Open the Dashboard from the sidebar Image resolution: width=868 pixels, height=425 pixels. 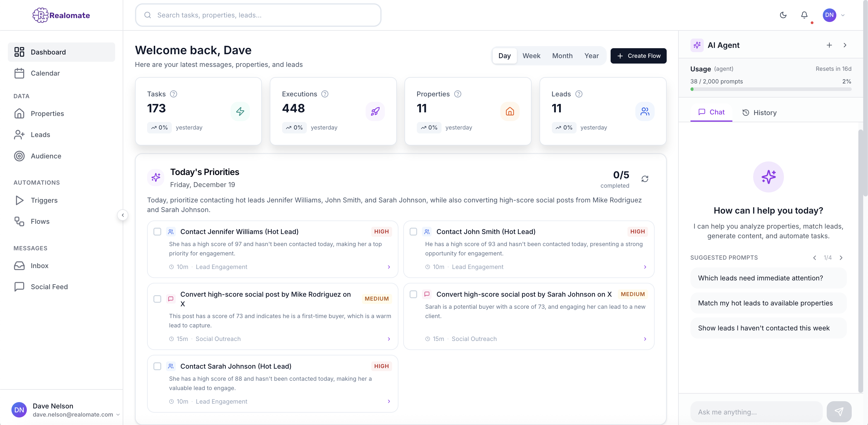click(x=48, y=52)
